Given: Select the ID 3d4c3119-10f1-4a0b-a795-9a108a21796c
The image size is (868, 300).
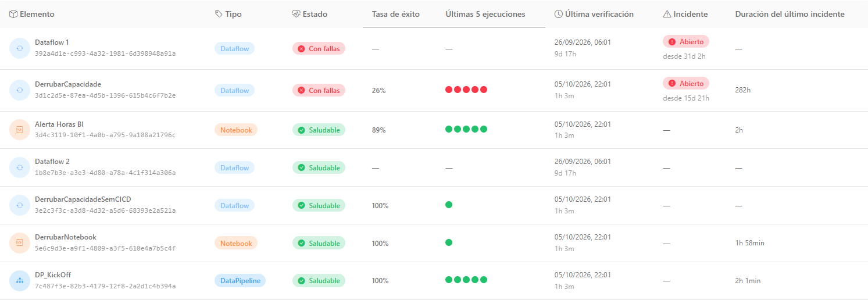Looking at the screenshot, I should (x=105, y=135).
